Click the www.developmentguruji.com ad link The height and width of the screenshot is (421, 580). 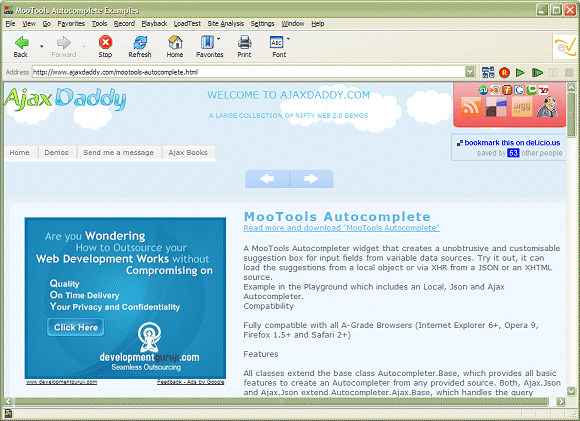62,382
